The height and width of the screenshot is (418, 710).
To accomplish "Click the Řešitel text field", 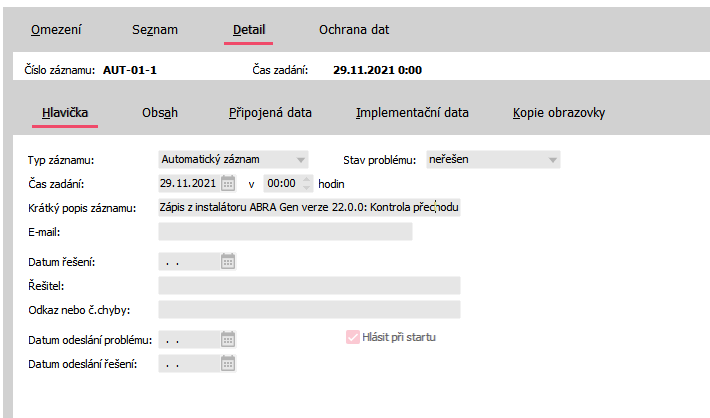I will 309,286.
